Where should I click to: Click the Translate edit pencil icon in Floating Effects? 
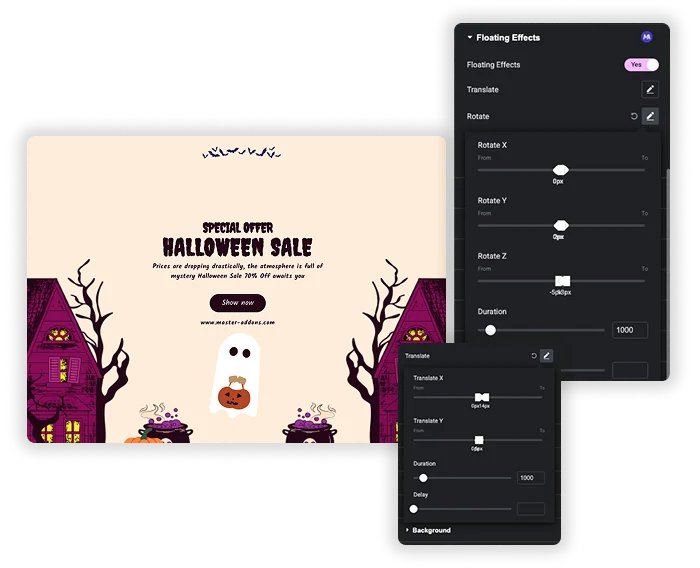pos(650,89)
